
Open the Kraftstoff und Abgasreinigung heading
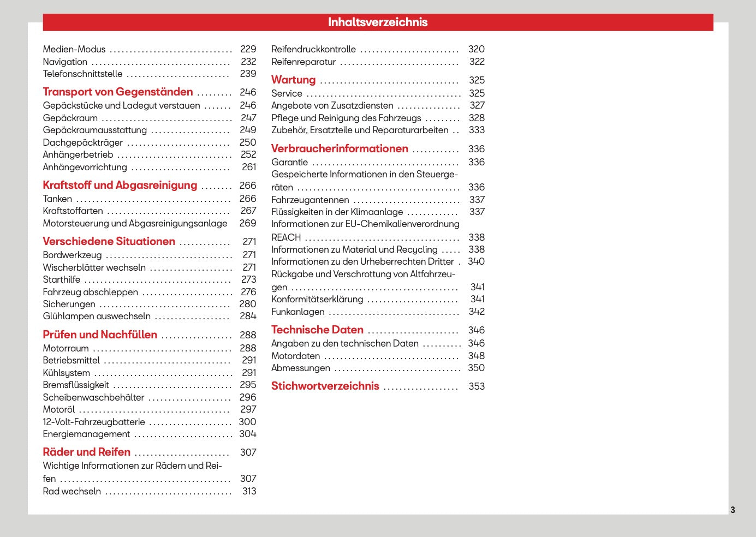pyautogui.click(x=120, y=185)
